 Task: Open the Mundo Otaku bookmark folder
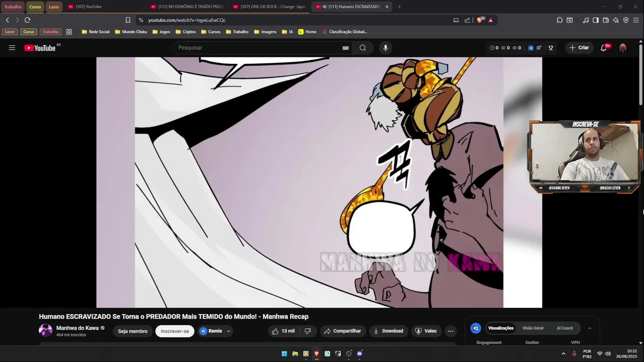[131, 32]
